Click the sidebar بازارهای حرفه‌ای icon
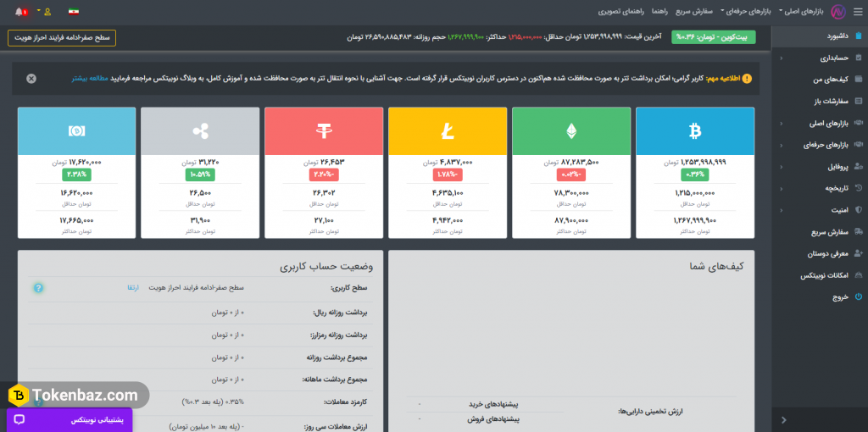This screenshot has height=432, width=868. coord(858,145)
